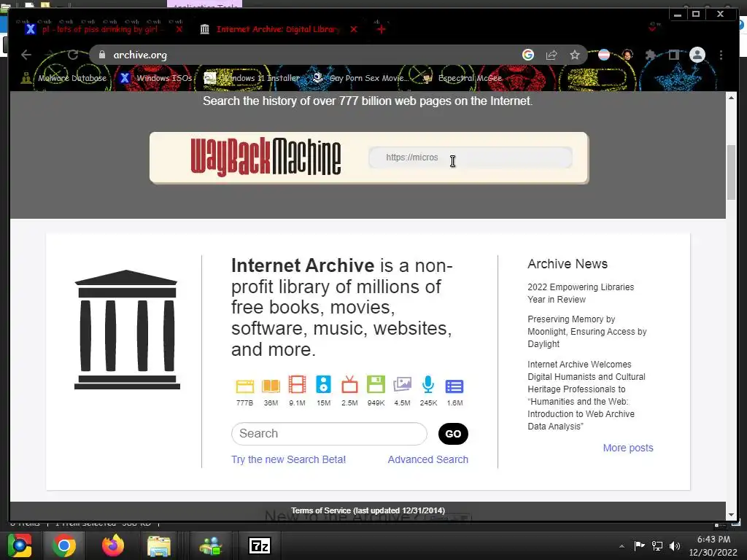Screen dimensions: 747x560
Task: Click the lock site info icon
Action: coord(102,55)
